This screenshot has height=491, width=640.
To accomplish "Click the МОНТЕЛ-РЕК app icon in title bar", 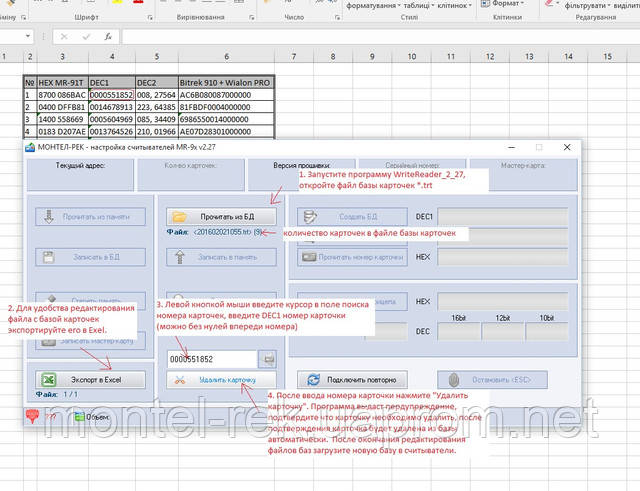I will [x=30, y=147].
